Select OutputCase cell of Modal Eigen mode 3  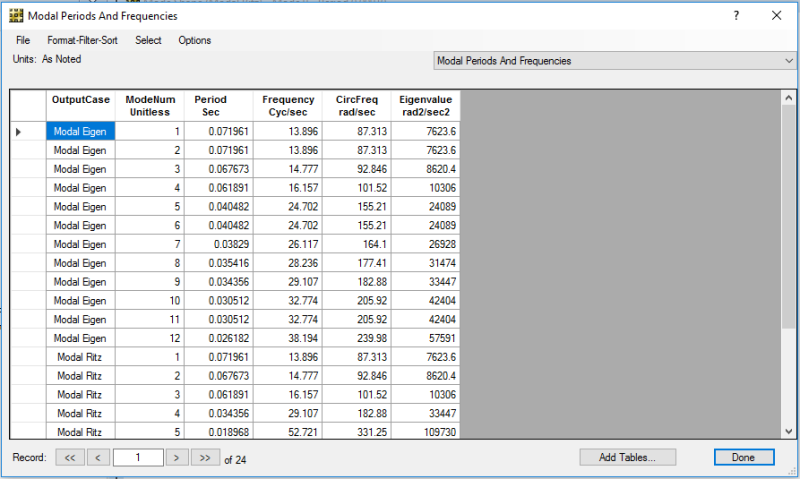click(x=81, y=169)
